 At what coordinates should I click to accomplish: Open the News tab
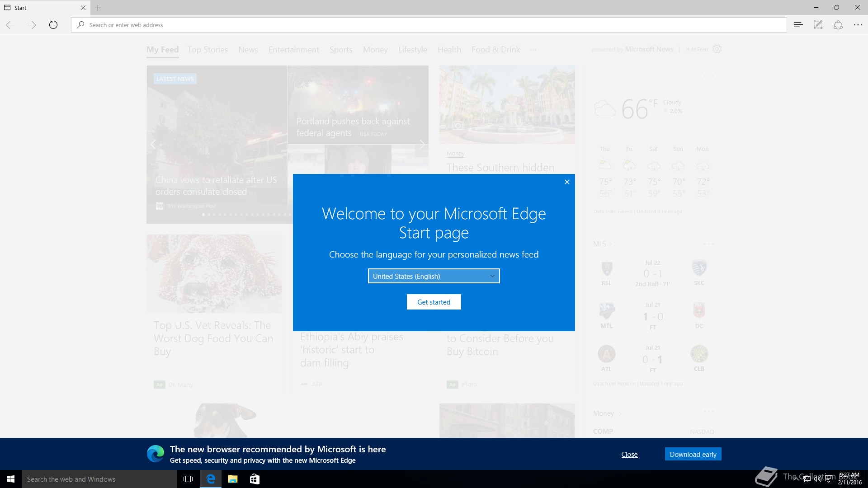(248, 50)
